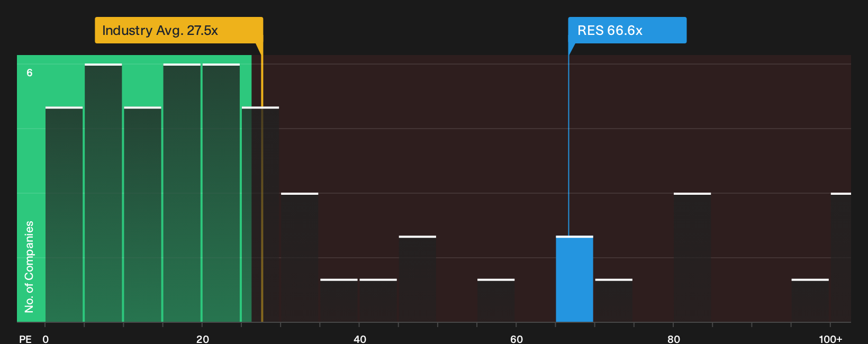868x344 pixels.
Task: Select the histogram bar at PE 55-60
Action: coord(496,300)
